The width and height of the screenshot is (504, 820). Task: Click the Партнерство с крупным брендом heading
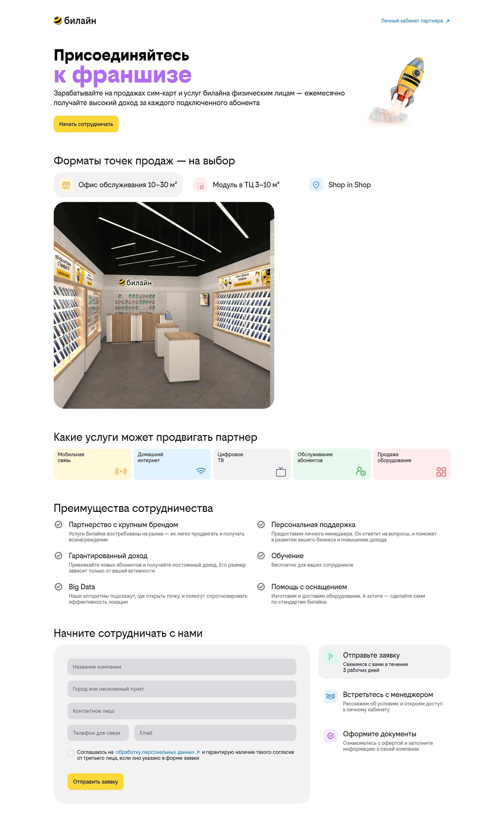[123, 525]
